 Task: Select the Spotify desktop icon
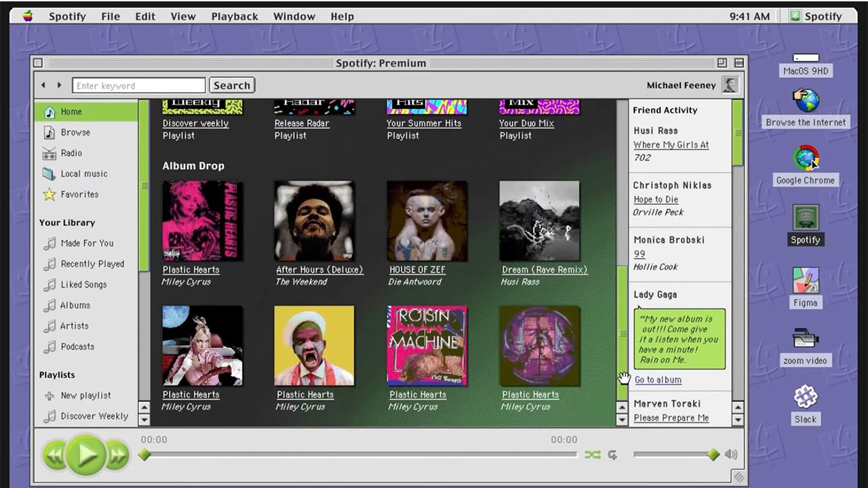click(806, 225)
